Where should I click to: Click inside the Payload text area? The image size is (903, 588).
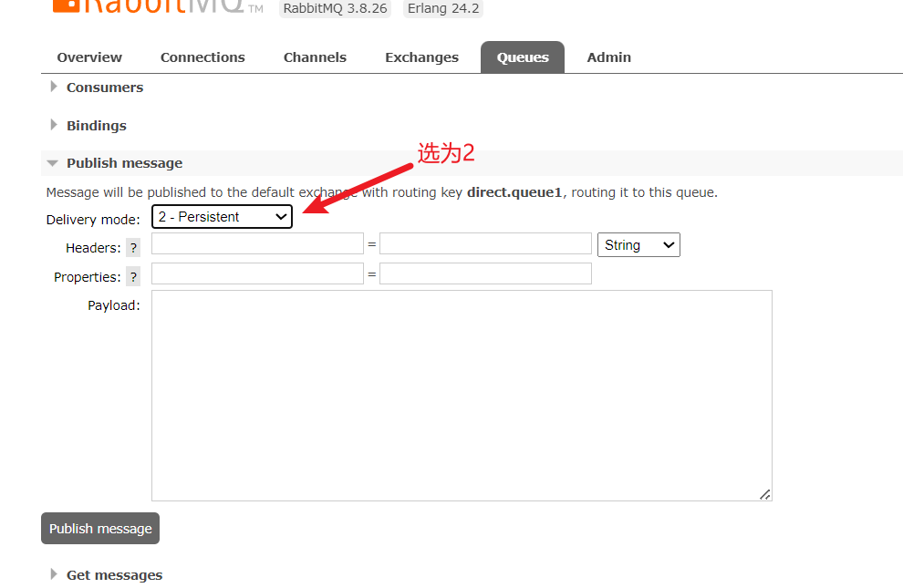[x=462, y=396]
